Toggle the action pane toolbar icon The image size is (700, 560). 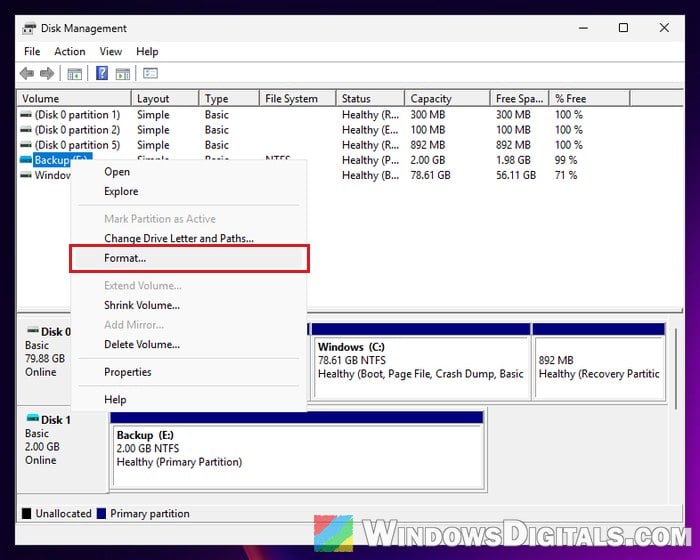(x=123, y=73)
